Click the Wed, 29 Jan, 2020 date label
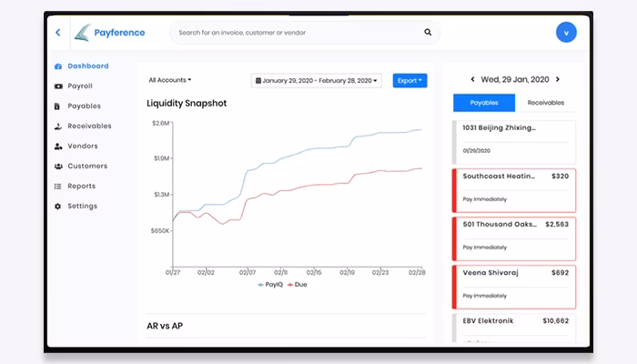This screenshot has width=637, height=364. pos(515,79)
